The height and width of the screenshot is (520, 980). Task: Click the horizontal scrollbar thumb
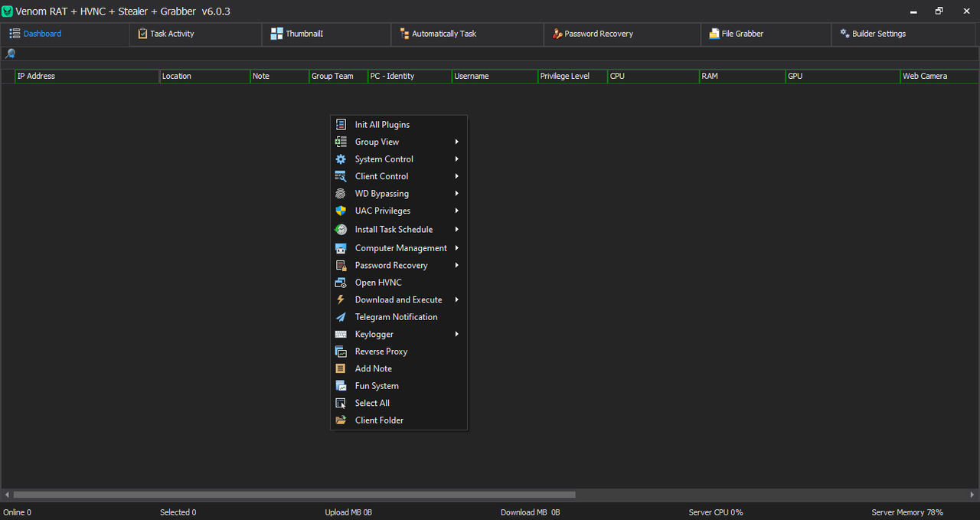[294, 495]
